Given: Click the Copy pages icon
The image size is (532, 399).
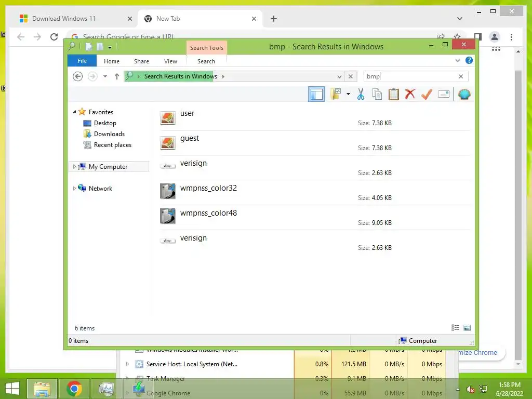Looking at the screenshot, I should click(x=377, y=94).
